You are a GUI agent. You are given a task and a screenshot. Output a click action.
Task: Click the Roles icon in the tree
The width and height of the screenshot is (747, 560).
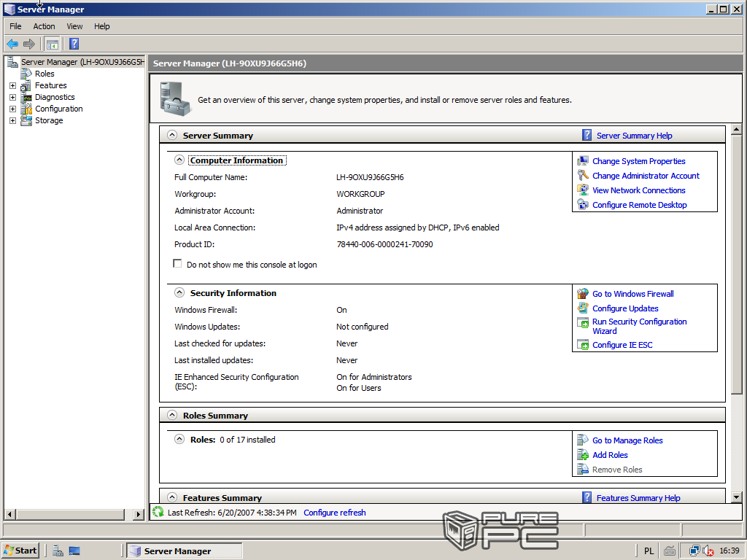point(26,74)
